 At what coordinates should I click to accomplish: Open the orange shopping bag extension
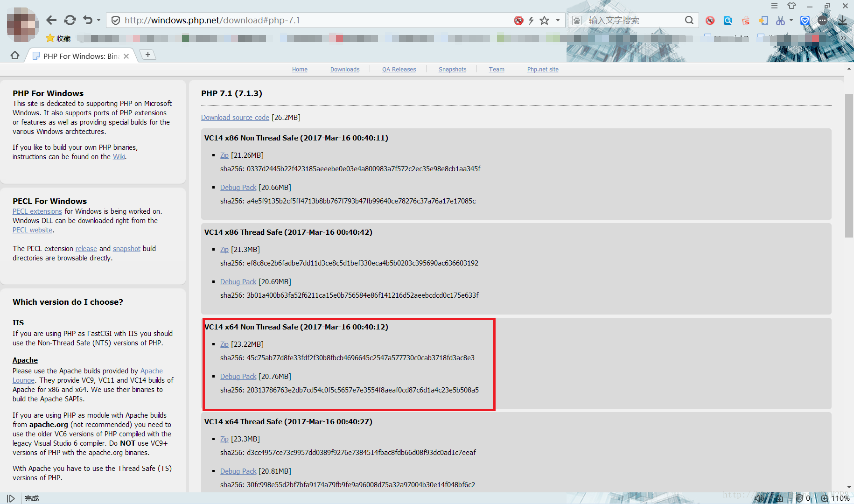click(746, 21)
